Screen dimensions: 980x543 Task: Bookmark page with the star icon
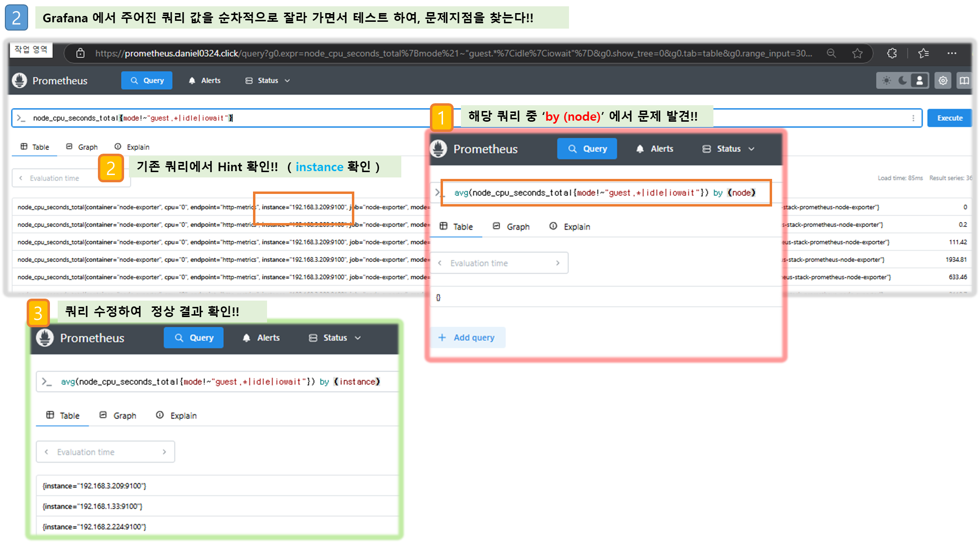pyautogui.click(x=857, y=53)
